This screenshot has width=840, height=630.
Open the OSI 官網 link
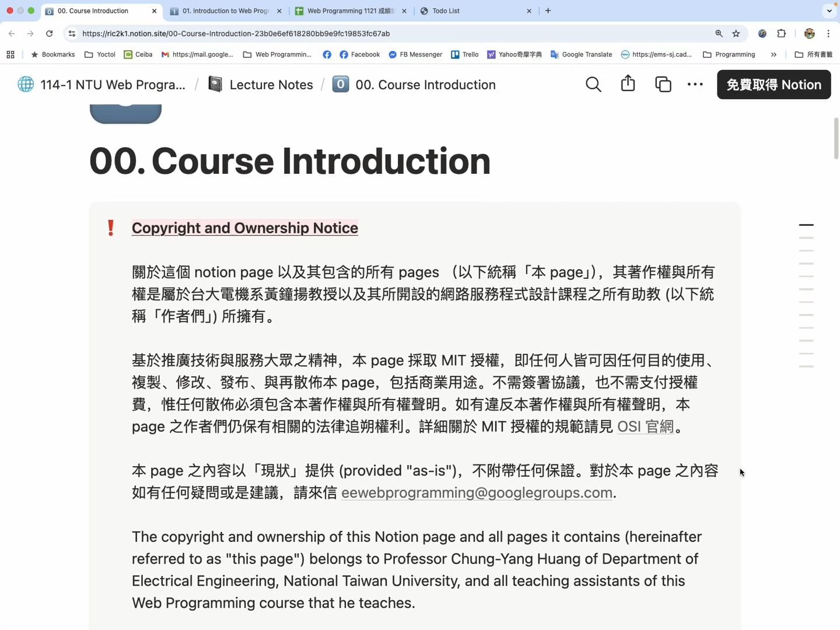coord(645,427)
